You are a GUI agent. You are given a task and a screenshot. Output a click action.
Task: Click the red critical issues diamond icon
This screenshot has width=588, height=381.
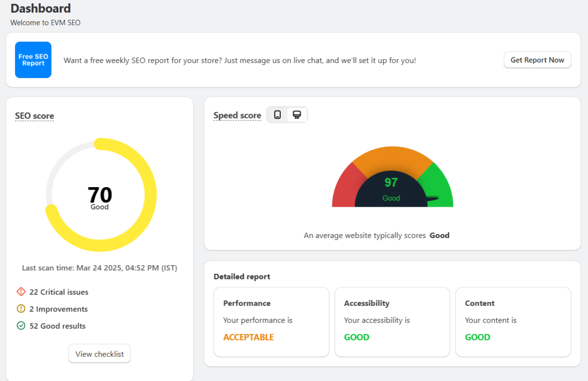(x=21, y=292)
